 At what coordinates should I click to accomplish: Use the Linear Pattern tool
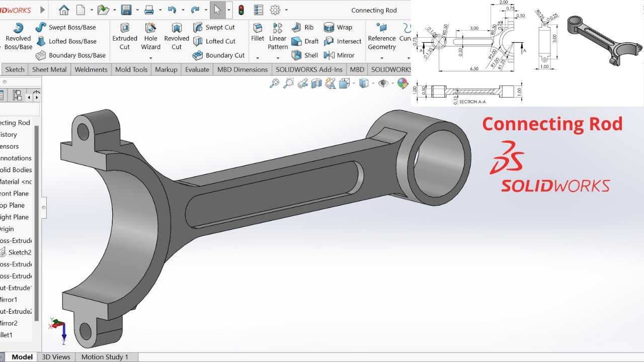coord(278,36)
